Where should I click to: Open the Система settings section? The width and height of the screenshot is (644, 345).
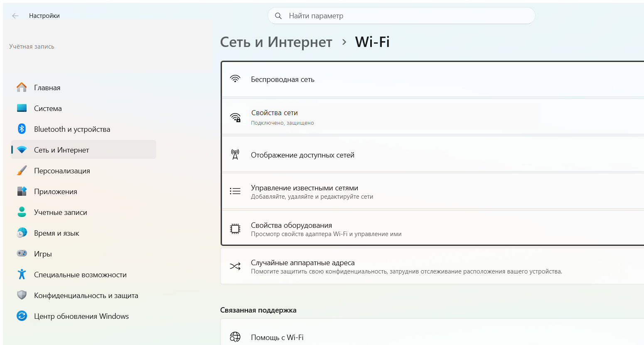pos(84,108)
